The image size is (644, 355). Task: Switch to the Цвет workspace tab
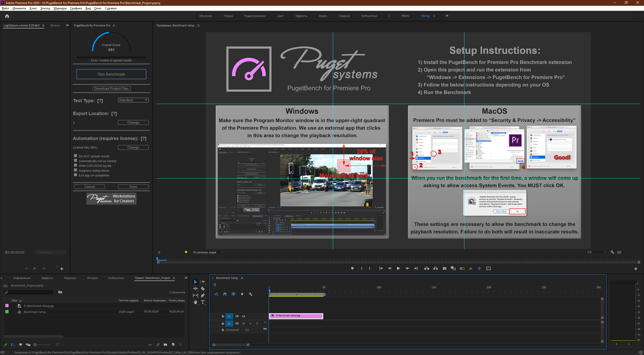280,16
